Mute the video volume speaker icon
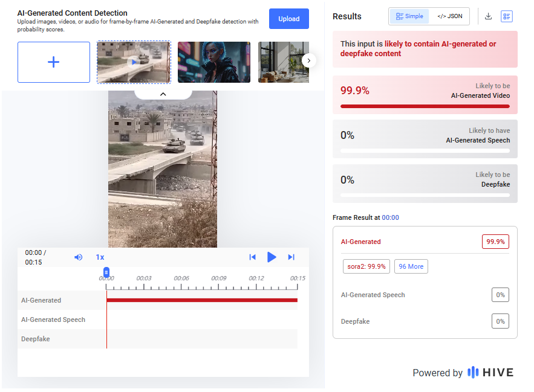 pyautogui.click(x=78, y=257)
